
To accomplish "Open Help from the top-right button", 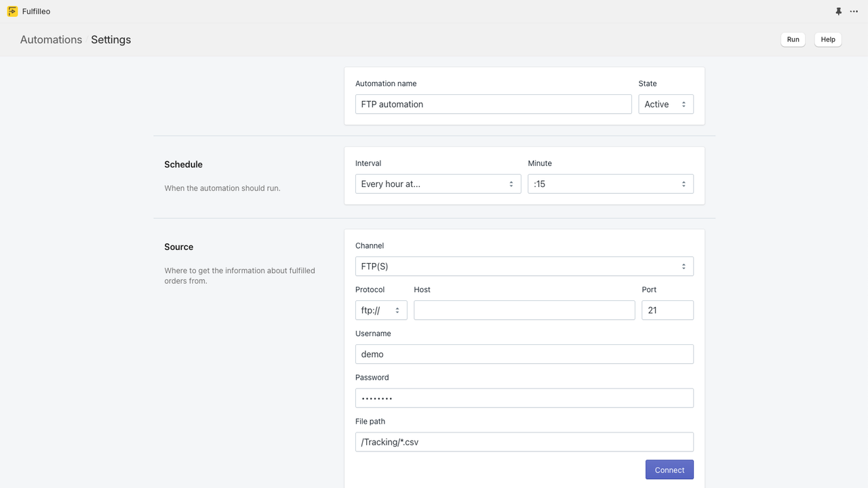I will (827, 39).
